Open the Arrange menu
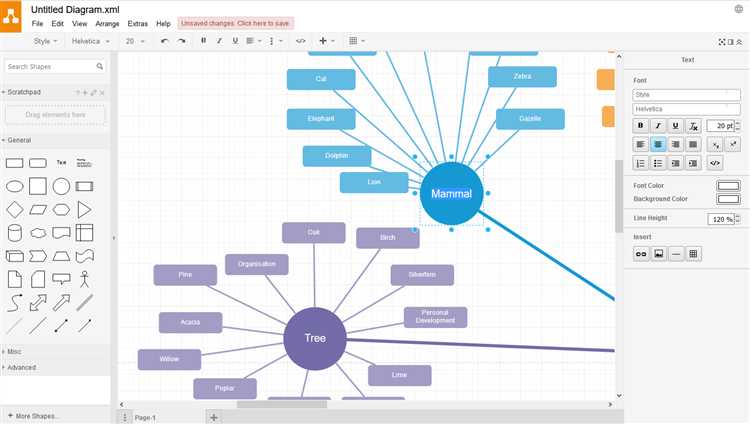Screen dimensions: 750x424 (x=107, y=23)
